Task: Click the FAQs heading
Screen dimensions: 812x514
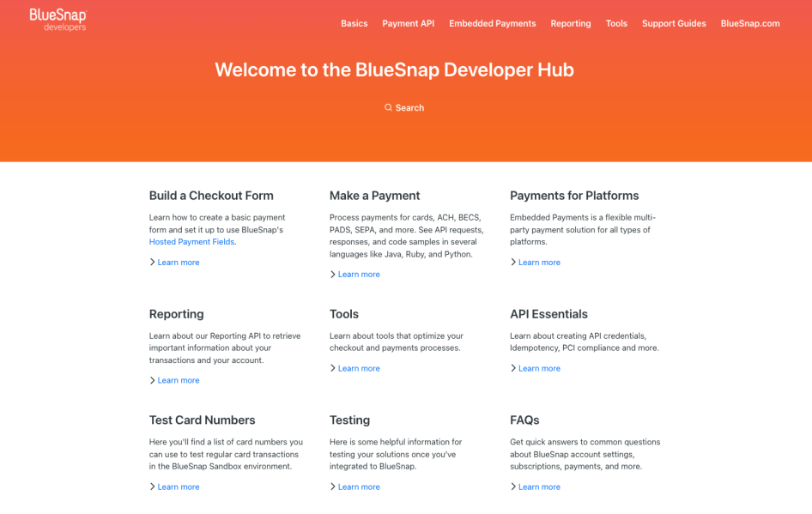Action: pos(524,420)
